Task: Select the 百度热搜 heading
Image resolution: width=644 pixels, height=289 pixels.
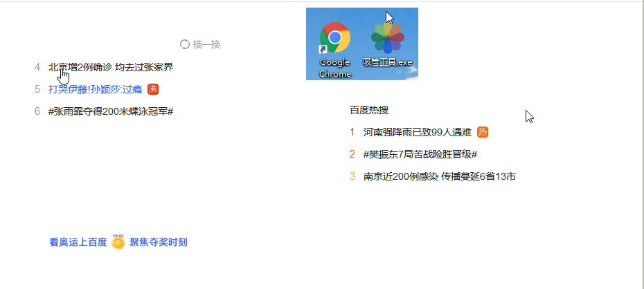Action: click(369, 110)
